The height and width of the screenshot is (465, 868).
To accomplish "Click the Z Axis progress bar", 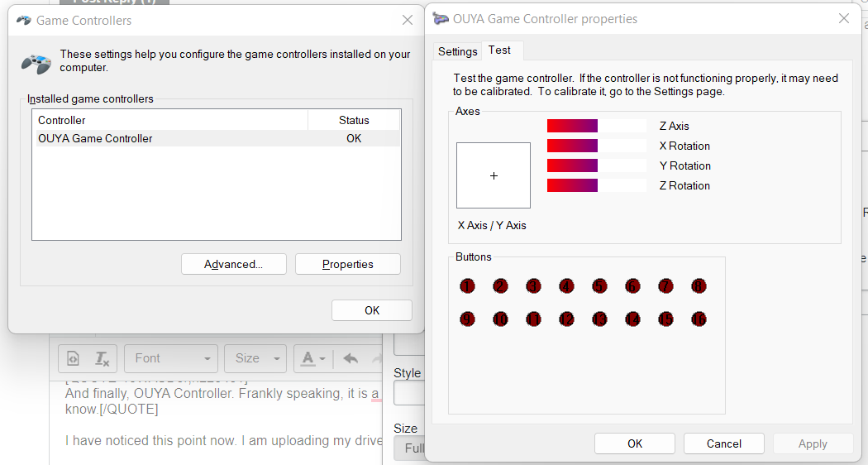I will click(x=597, y=126).
